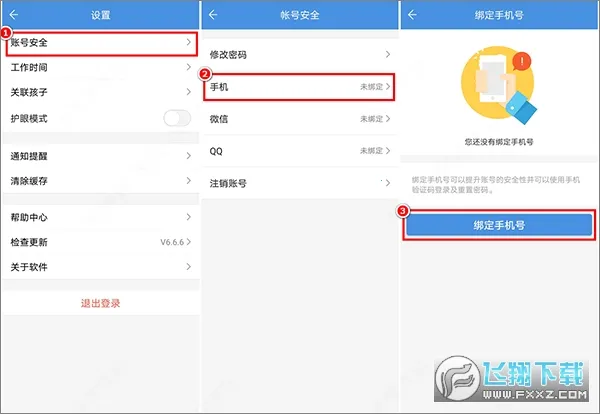Click the V6.6.6 version text
600x414 pixels.
tap(172, 242)
